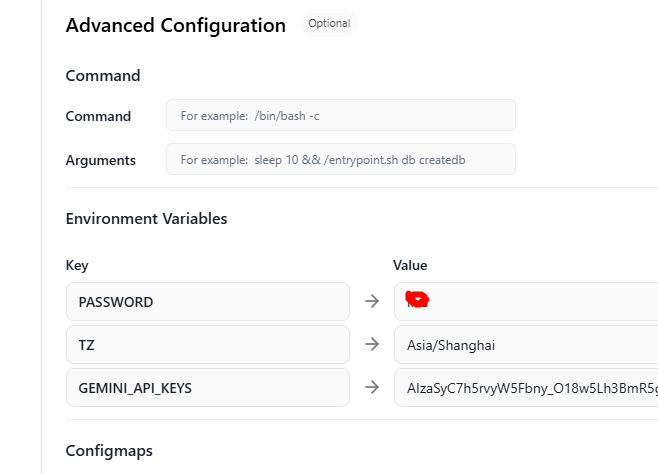
Task: Click the Command label beside the bash input
Action: (98, 116)
